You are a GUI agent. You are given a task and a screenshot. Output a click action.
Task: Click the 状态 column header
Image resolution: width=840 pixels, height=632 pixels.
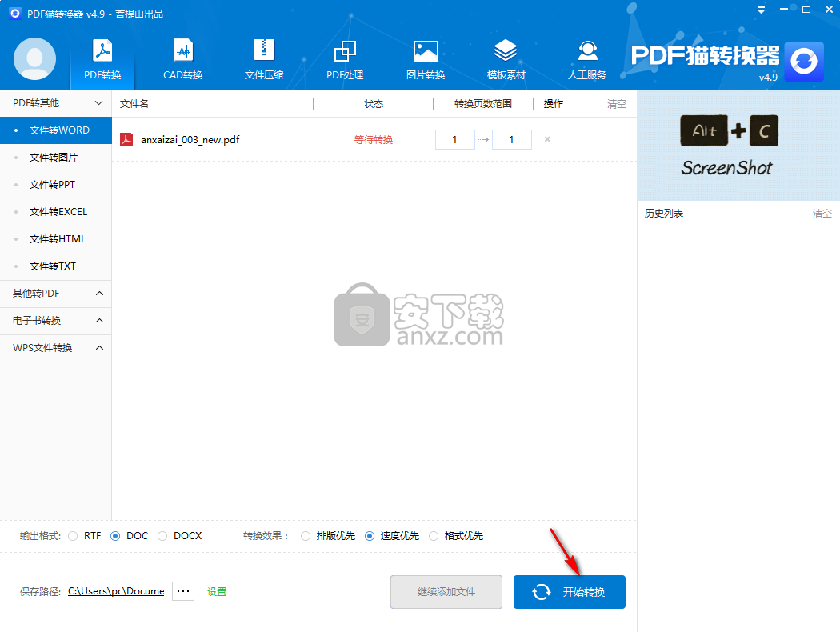[x=374, y=104]
